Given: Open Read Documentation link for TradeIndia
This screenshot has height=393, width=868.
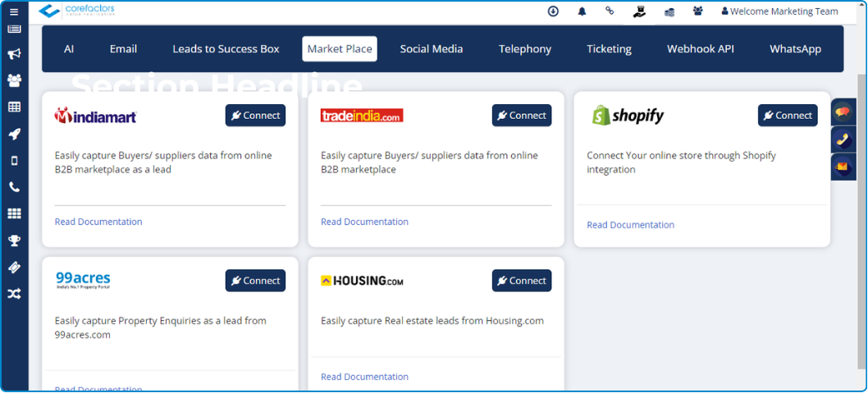Looking at the screenshot, I should (364, 222).
